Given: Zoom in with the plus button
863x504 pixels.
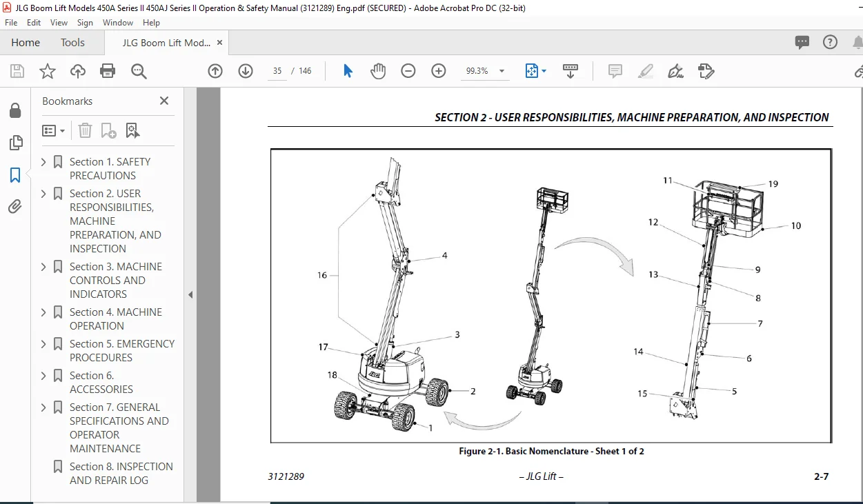Looking at the screenshot, I should pos(439,71).
